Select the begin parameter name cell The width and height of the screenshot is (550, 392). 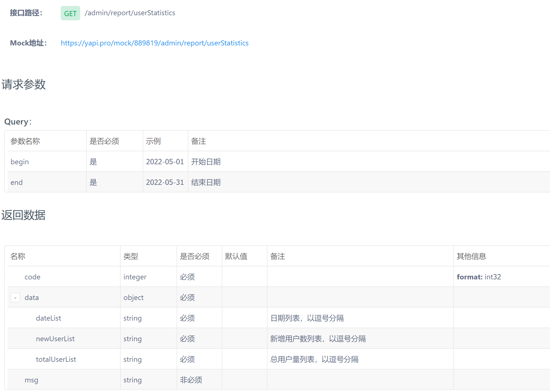pyautogui.click(x=20, y=162)
